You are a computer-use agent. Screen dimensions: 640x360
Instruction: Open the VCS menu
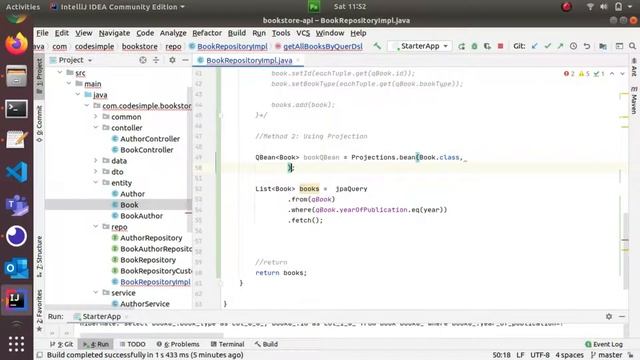(x=303, y=33)
